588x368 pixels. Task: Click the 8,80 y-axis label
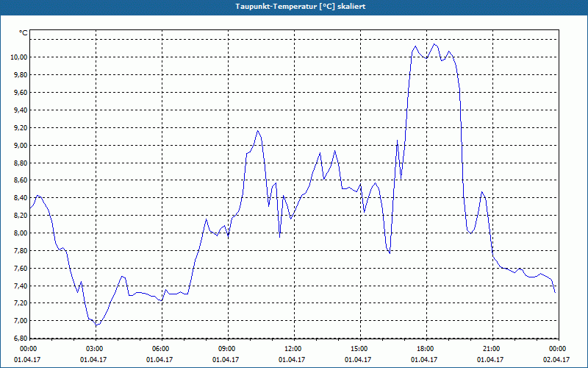[x=21, y=163]
